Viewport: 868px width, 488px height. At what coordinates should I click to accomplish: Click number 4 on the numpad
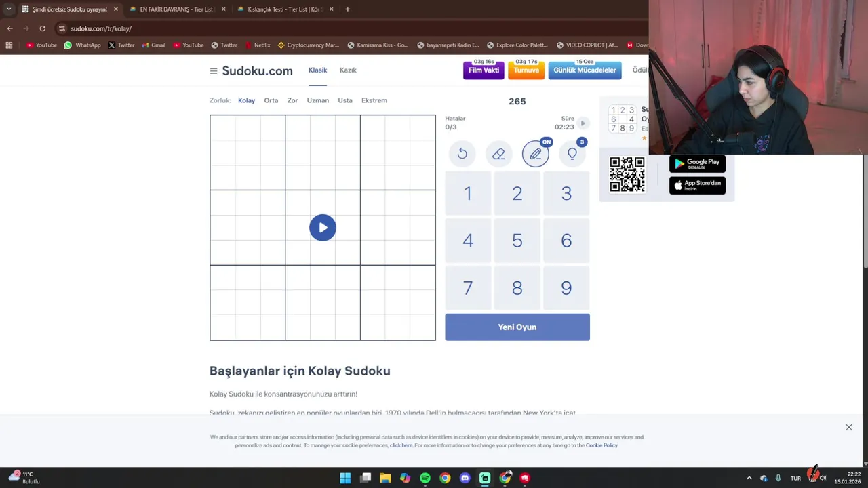tap(468, 241)
